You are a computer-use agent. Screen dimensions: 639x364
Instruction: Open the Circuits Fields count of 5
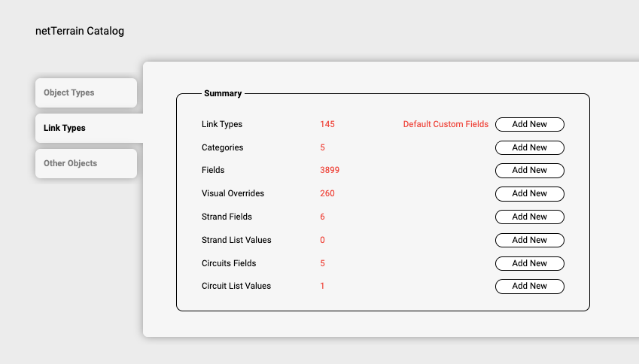[323, 264]
